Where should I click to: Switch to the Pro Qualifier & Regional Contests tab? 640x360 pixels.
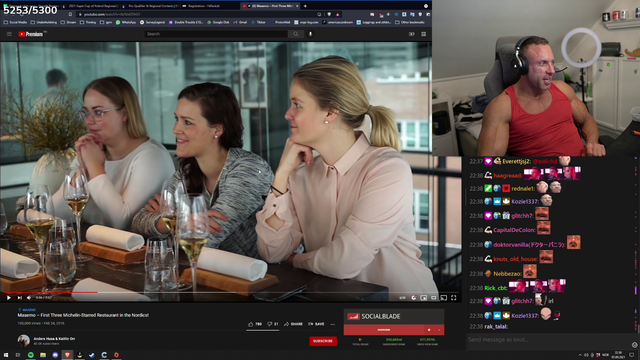[x=151, y=6]
